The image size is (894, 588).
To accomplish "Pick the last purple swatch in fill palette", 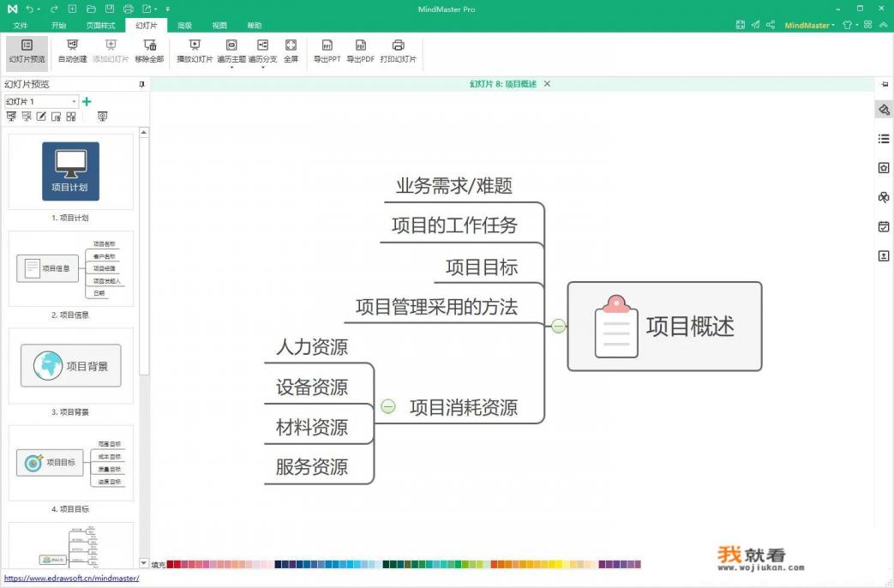I will pyautogui.click(x=638, y=565).
